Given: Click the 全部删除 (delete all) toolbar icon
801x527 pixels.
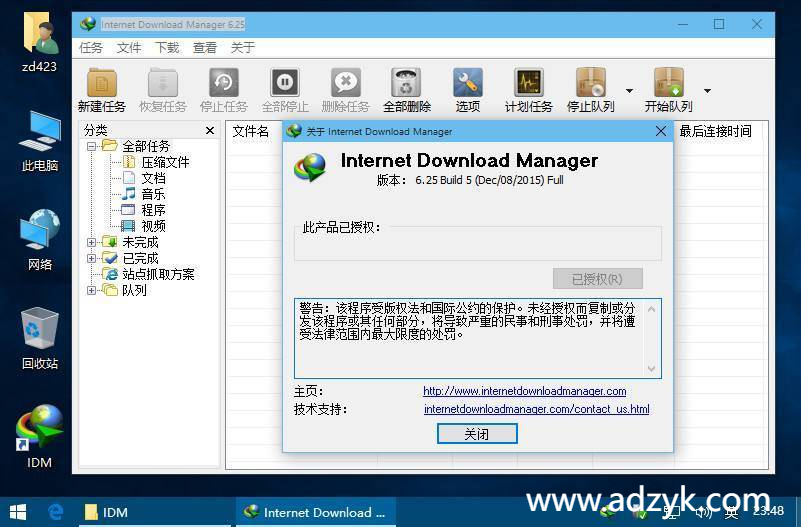Looking at the screenshot, I should click(x=407, y=90).
